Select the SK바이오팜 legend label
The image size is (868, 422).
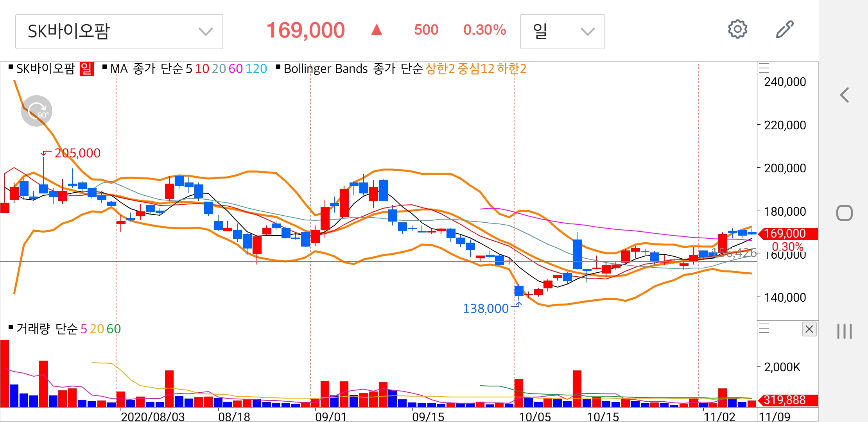[45, 69]
